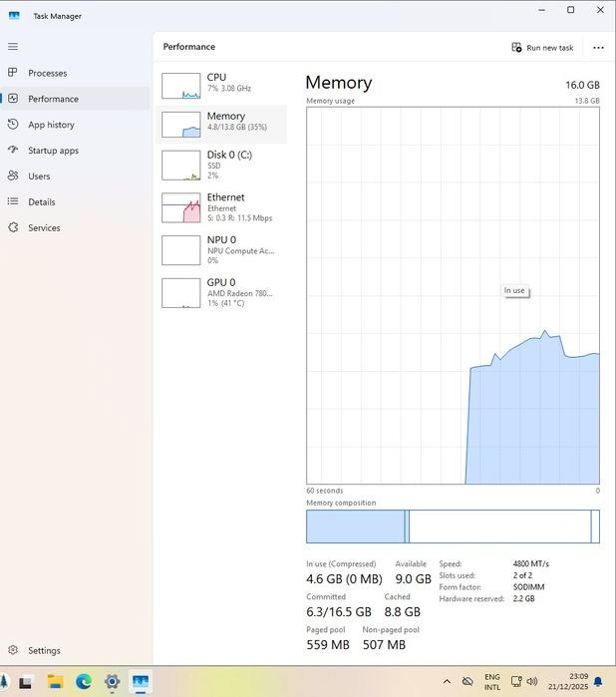Go to the Services icon
Screen dimensions: 616x697
point(13,227)
